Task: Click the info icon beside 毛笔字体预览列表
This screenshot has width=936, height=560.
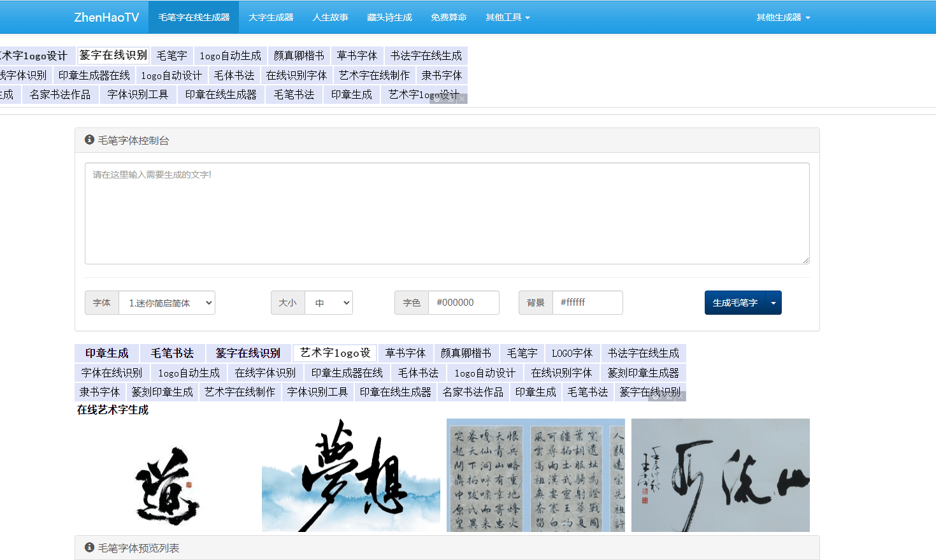Action: point(89,547)
